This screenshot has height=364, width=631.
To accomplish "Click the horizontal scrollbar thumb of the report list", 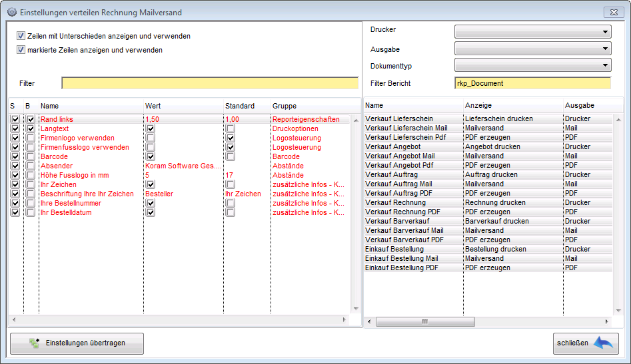I will (425, 322).
